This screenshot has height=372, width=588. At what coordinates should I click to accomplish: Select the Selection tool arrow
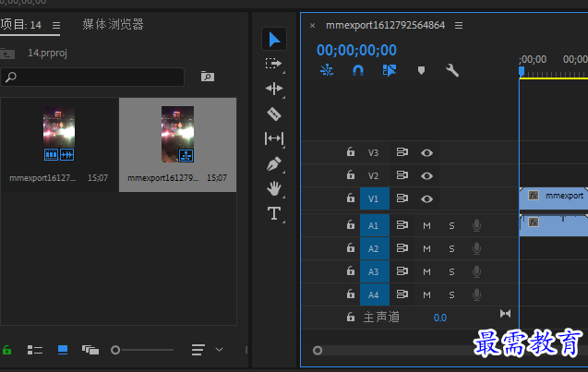click(274, 39)
